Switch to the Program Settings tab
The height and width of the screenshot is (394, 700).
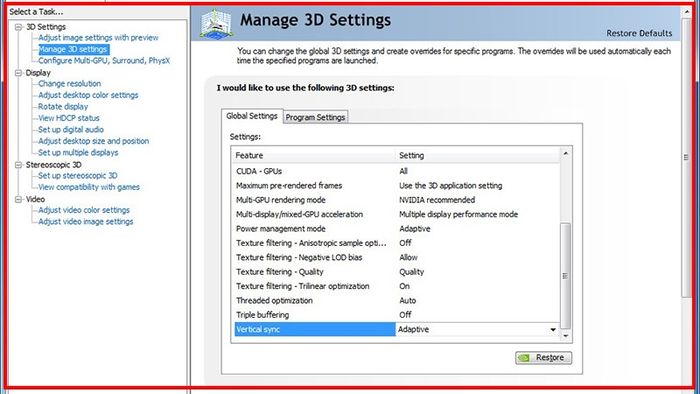tap(315, 117)
